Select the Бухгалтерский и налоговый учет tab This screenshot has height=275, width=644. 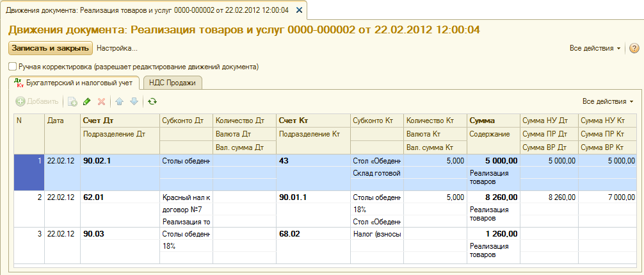tap(74, 83)
